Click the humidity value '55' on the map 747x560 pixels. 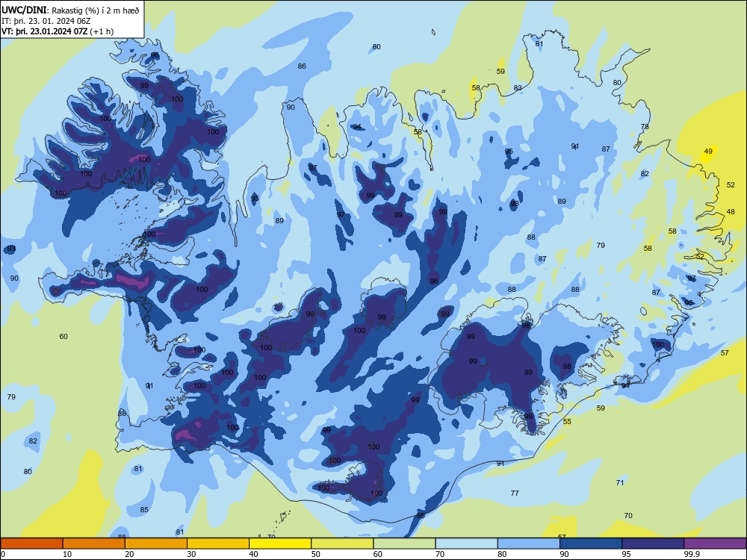[x=567, y=422]
